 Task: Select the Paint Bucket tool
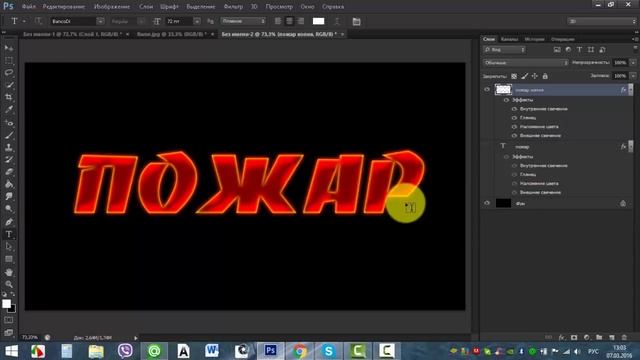(x=9, y=184)
